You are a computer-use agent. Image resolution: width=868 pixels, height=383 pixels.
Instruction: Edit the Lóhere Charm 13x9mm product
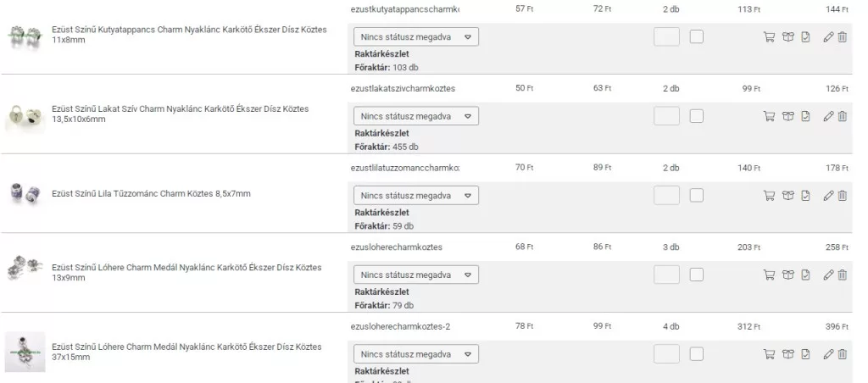pyautogui.click(x=828, y=275)
